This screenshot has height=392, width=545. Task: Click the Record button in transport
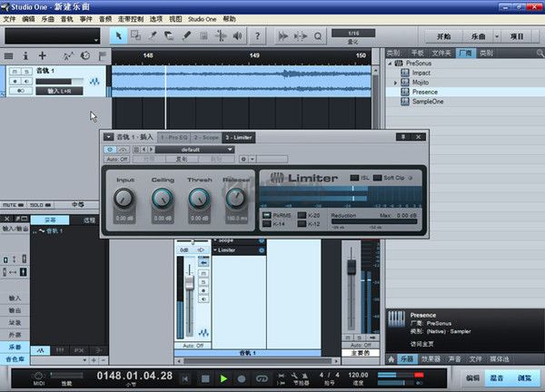click(242, 377)
